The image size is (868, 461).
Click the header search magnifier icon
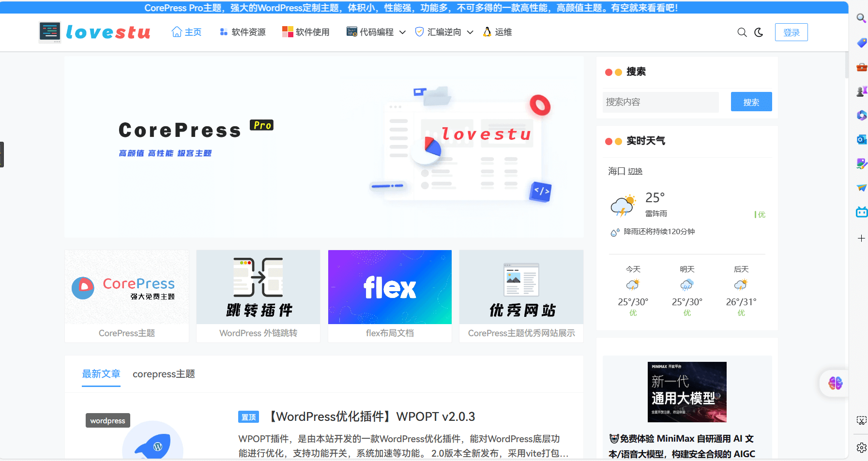click(742, 32)
